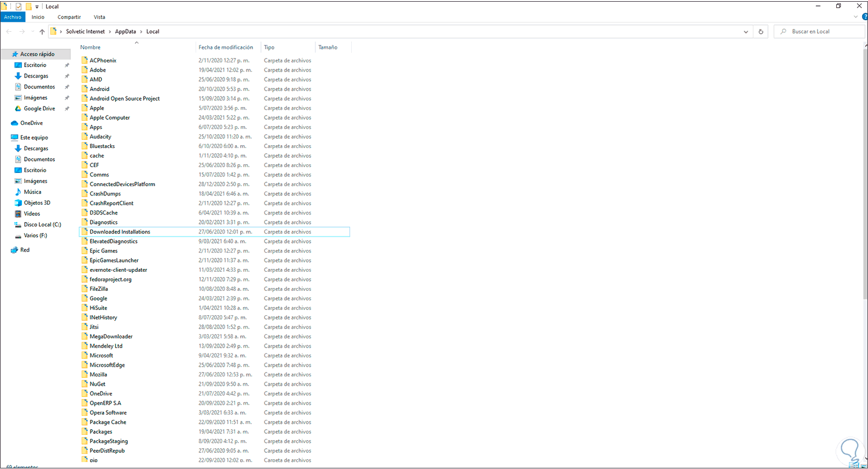Viewport: 868px width, 469px height.
Task: Select the Google folder icon in file list
Action: (84, 298)
